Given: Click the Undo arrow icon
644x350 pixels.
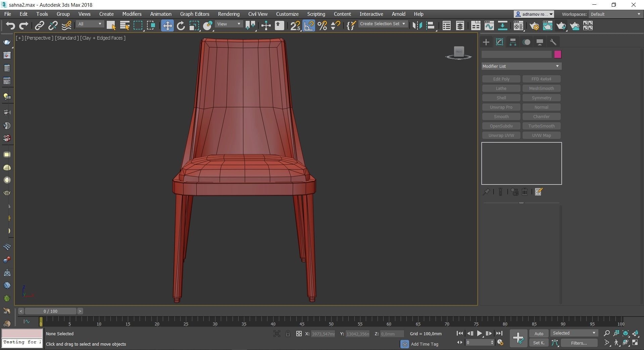Looking at the screenshot, I should click(10, 26).
